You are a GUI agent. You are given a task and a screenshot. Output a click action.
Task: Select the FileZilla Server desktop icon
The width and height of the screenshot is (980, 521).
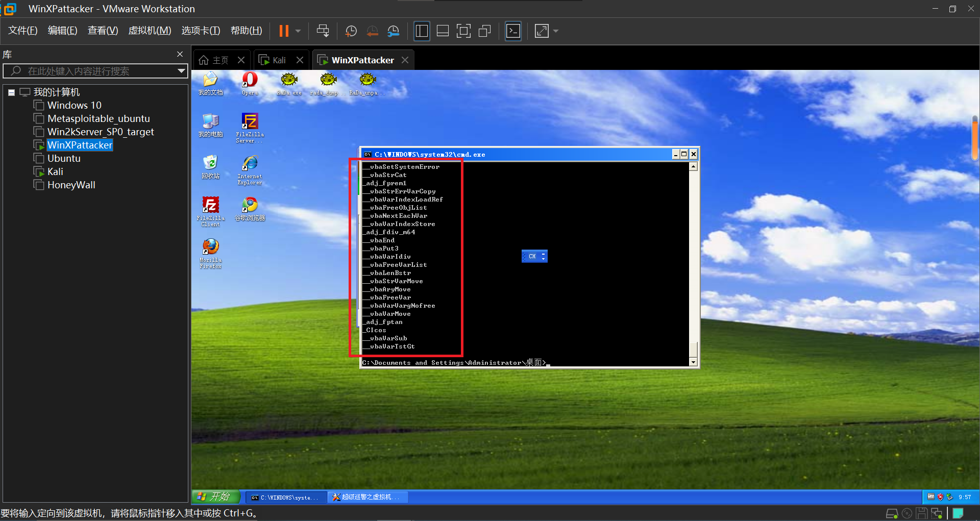pos(250,128)
